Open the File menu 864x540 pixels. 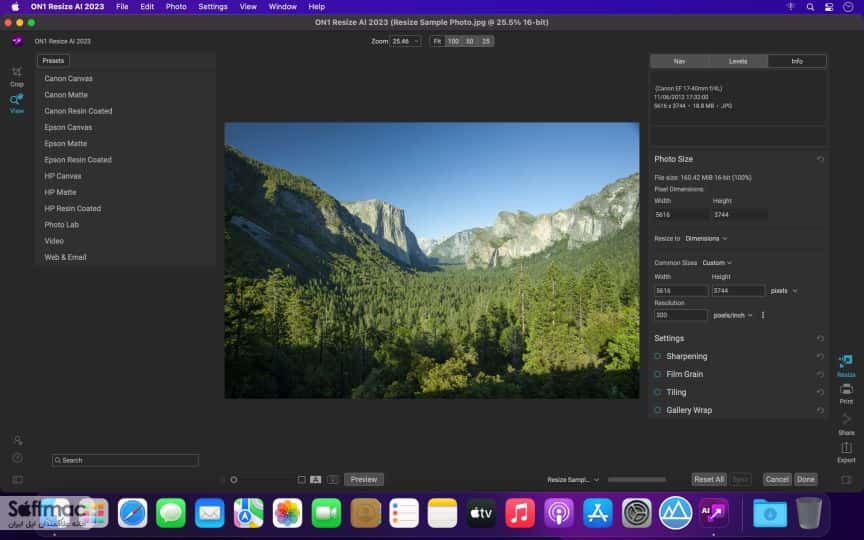point(122,7)
